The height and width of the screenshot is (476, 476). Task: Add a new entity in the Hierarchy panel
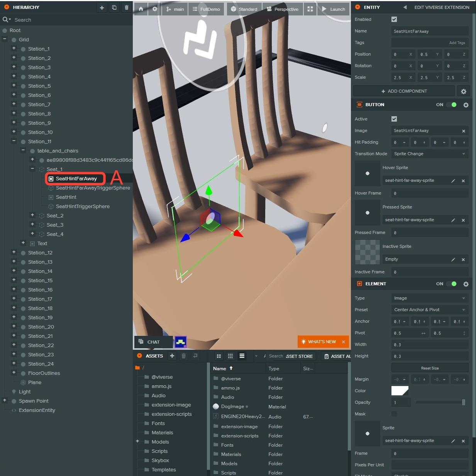click(x=102, y=7)
